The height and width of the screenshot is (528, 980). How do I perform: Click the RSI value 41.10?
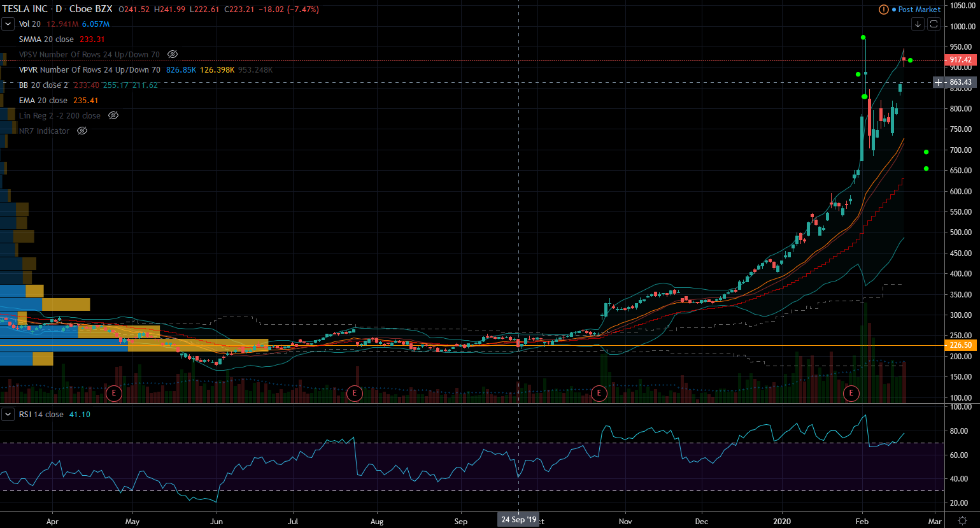(80, 415)
